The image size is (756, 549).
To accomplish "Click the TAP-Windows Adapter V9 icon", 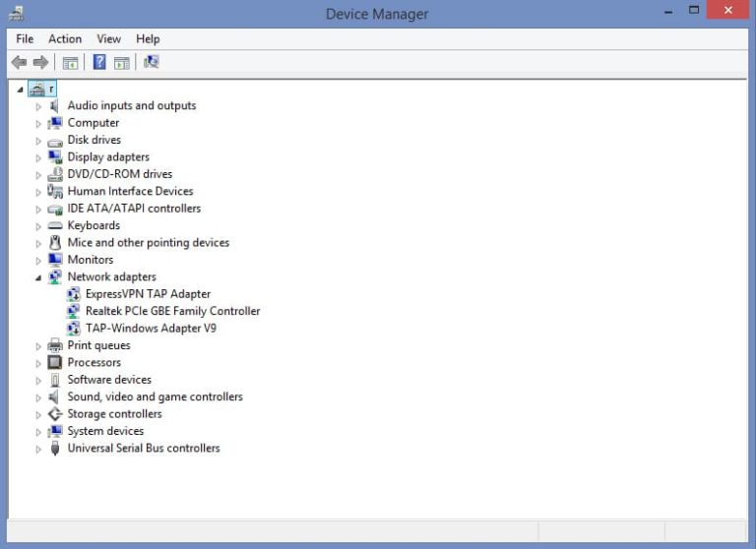I will tap(73, 329).
